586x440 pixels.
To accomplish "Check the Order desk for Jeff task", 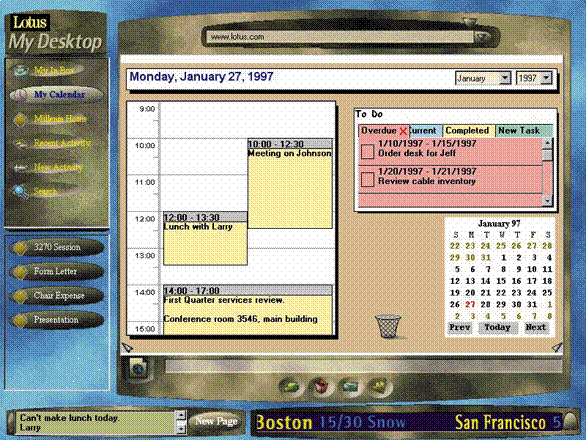I will pyautogui.click(x=367, y=152).
